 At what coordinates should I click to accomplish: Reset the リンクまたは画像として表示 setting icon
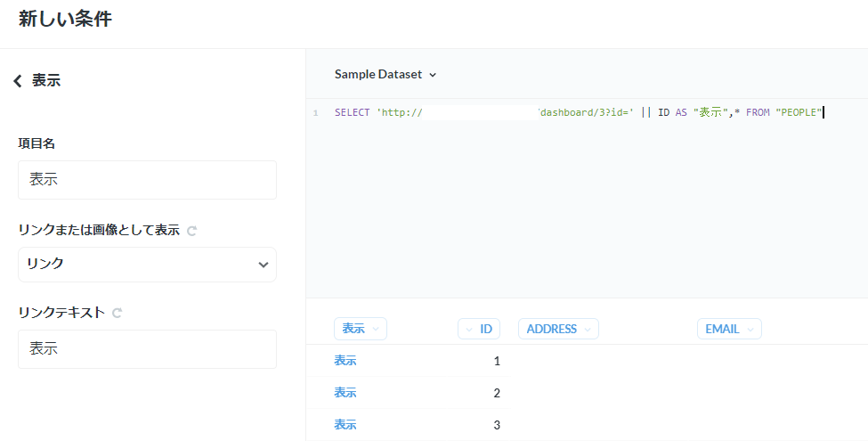(191, 231)
